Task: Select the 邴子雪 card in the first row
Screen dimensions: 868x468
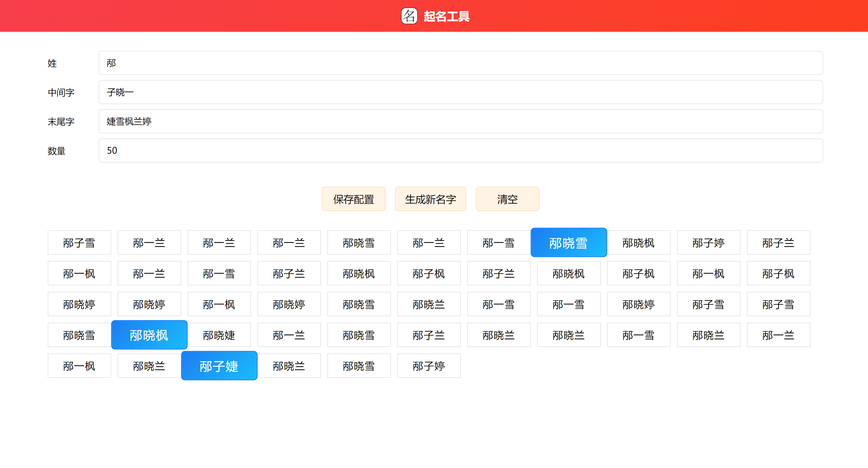Action: [x=79, y=242]
